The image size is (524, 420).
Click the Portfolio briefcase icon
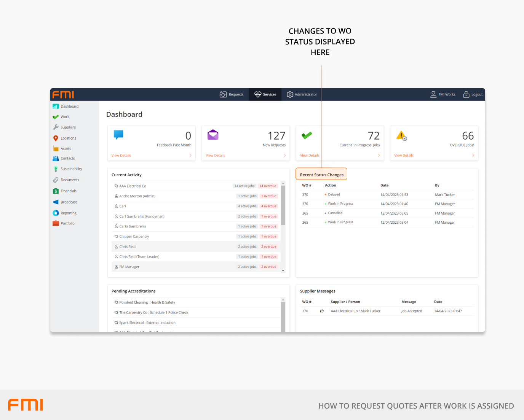click(56, 223)
